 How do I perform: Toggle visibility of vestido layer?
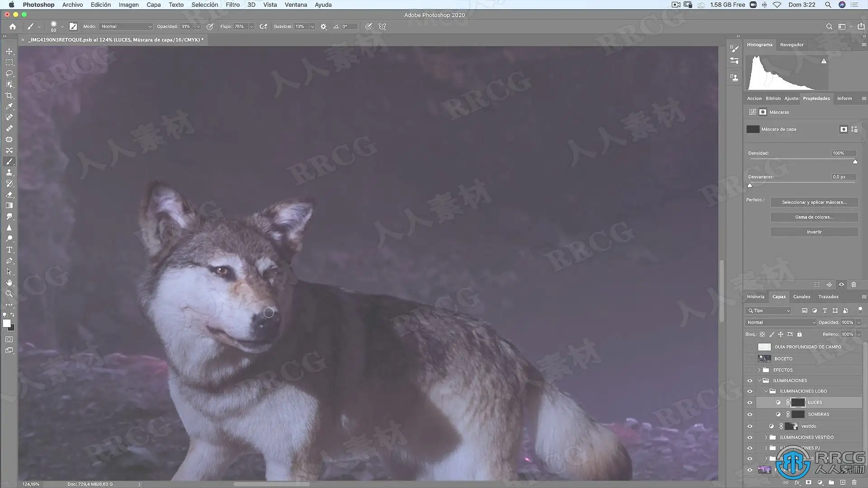[750, 426]
